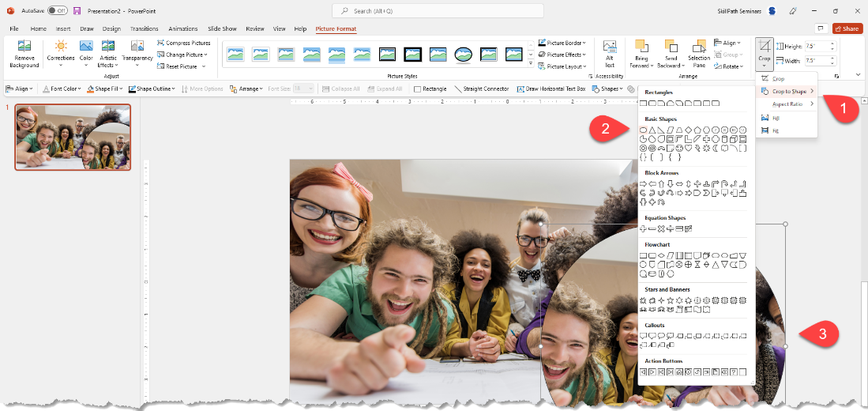Open Crop to Shape submenu

(x=786, y=91)
